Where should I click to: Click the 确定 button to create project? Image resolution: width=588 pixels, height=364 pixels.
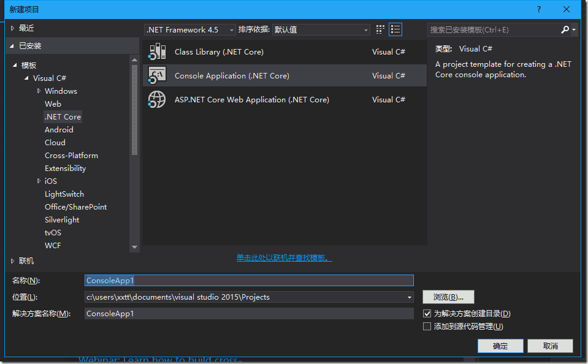500,346
